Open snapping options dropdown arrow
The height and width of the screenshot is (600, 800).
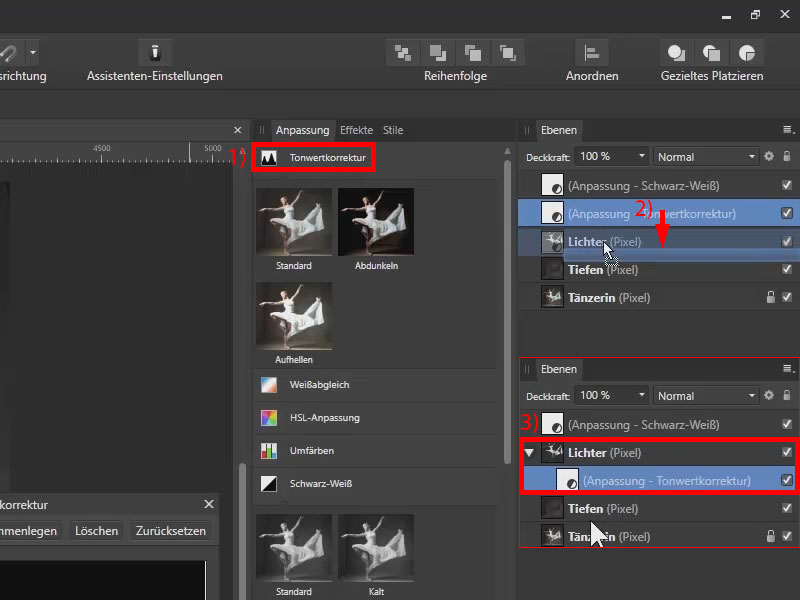pos(33,53)
